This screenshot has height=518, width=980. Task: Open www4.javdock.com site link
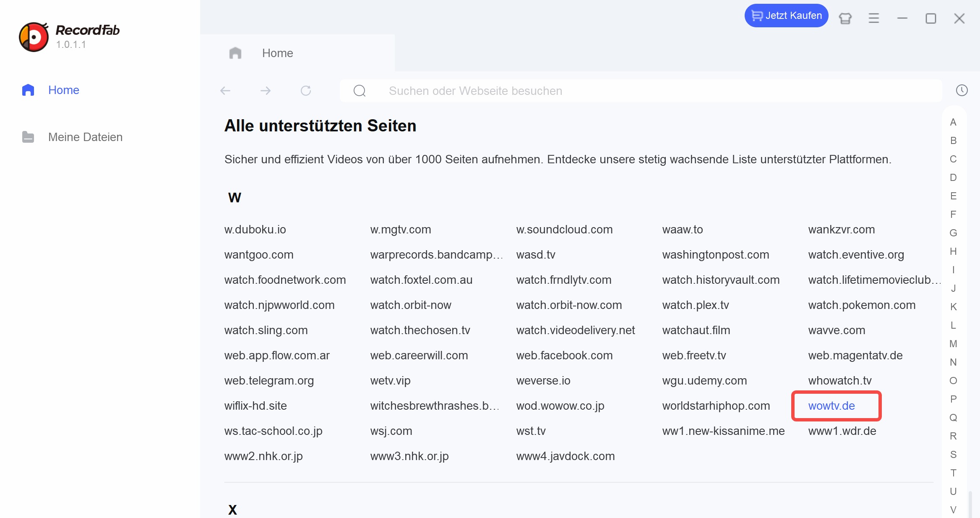(x=566, y=456)
